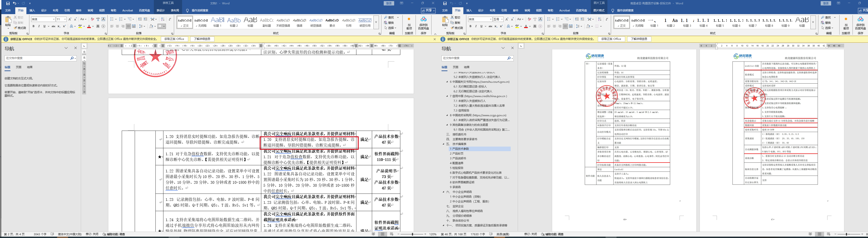Center-align text in the 文档1 window
The width and height of the screenshot is (868, 238).
[x=117, y=26]
